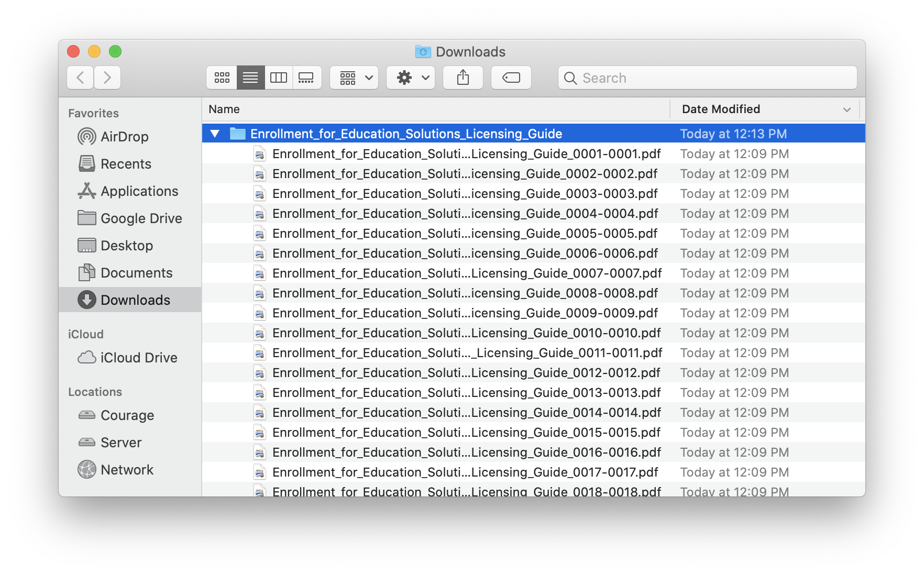Click the PDF icon of the 0010-0010 file
The height and width of the screenshot is (574, 924).
tap(260, 333)
